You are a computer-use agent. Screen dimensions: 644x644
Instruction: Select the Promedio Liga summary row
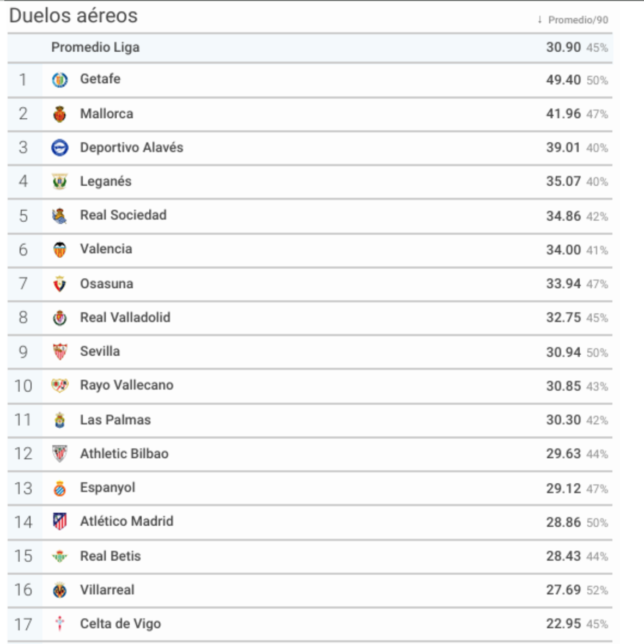click(310, 47)
